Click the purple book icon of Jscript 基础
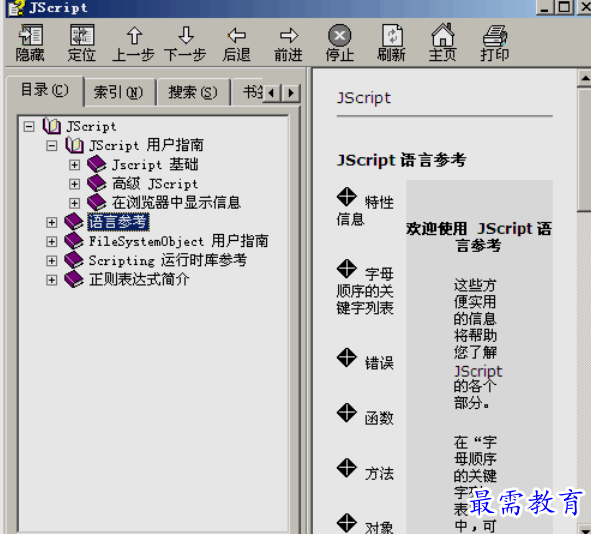The width and height of the screenshot is (591, 534). click(x=97, y=164)
